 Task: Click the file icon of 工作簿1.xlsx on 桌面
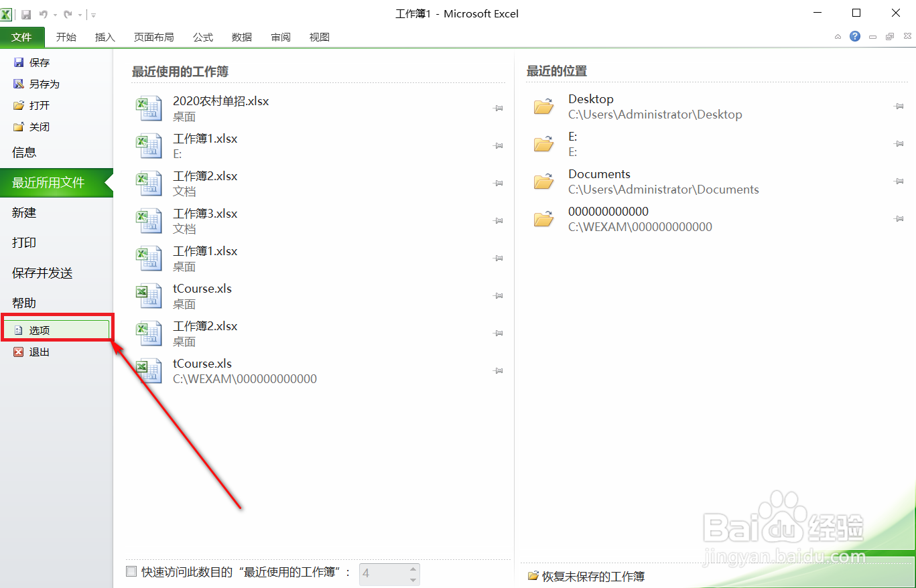click(149, 259)
